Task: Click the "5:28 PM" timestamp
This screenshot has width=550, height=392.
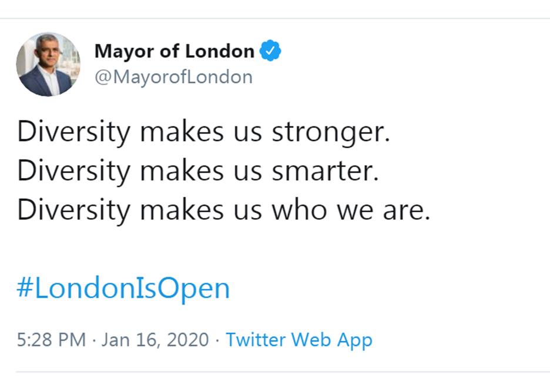Action: (x=51, y=340)
